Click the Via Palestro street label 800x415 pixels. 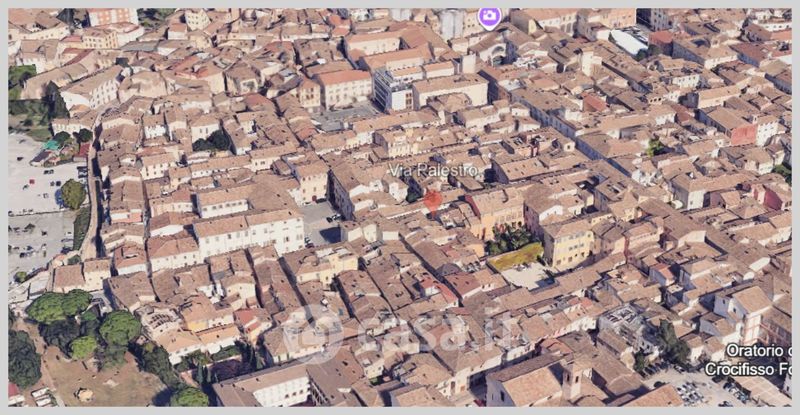[433, 170]
